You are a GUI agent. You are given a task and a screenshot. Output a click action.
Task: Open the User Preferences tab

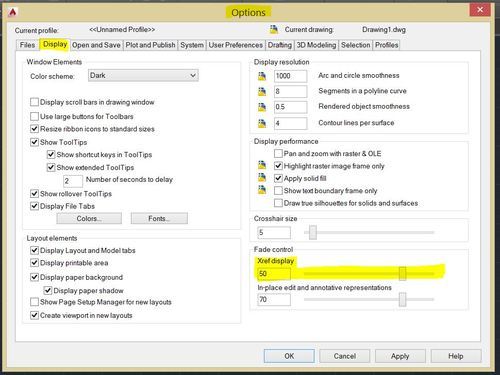click(x=236, y=45)
